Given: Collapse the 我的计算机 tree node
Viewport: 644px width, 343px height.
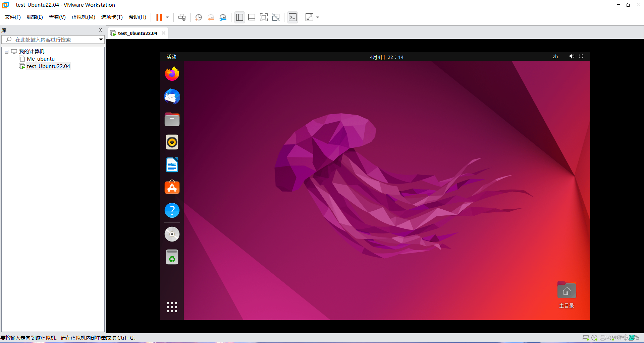Looking at the screenshot, I should click(6, 52).
